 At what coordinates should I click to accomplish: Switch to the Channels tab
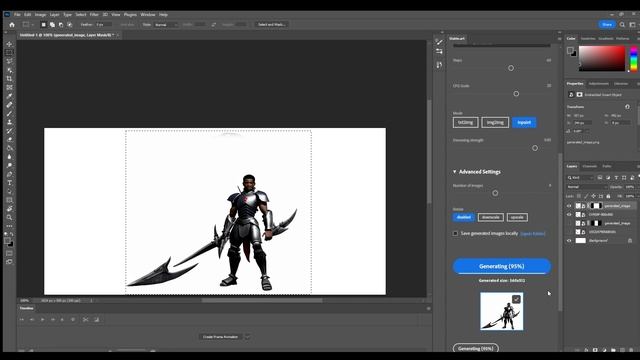589,166
